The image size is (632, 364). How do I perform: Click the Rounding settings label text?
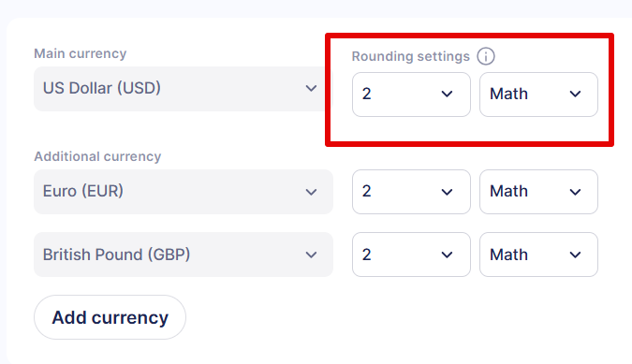(x=411, y=56)
